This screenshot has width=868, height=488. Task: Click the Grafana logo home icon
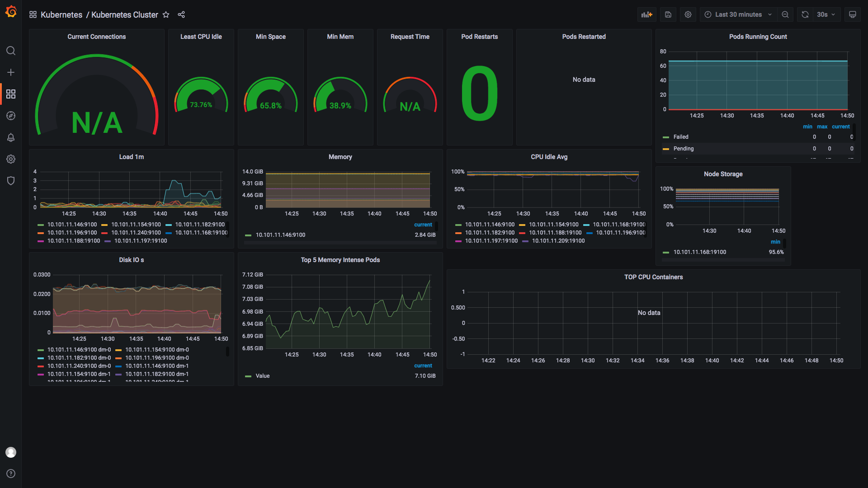click(11, 12)
